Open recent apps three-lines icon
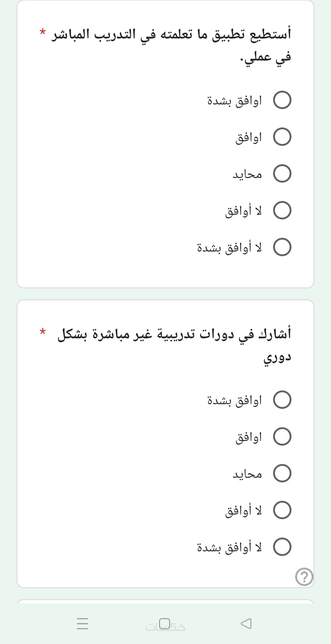Viewport: 331px width, 644px height. pyautogui.click(x=82, y=623)
